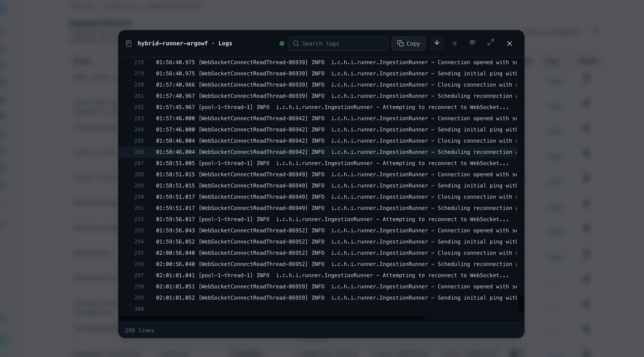Select log line 294 at 01:59:56.052
The height and width of the screenshot is (357, 644).
[318, 242]
